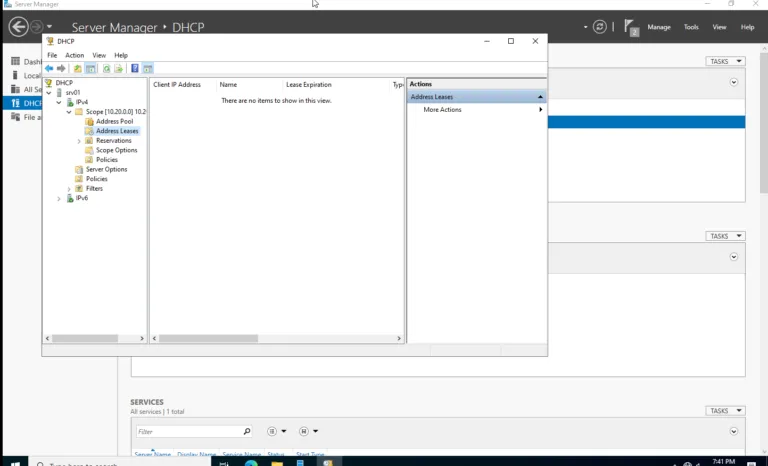Viewport: 768px width, 466px height.
Task: Click the console tree horizontal scrollbar
Action: coord(85,339)
